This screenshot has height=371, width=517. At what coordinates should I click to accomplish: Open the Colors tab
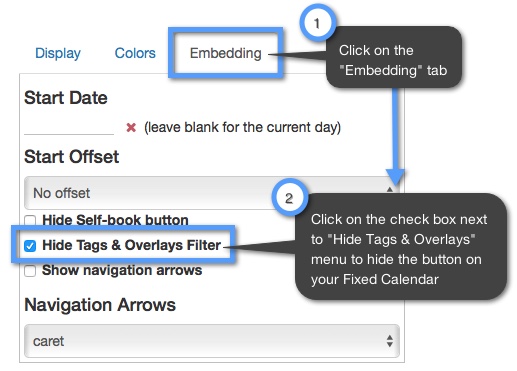click(x=135, y=53)
